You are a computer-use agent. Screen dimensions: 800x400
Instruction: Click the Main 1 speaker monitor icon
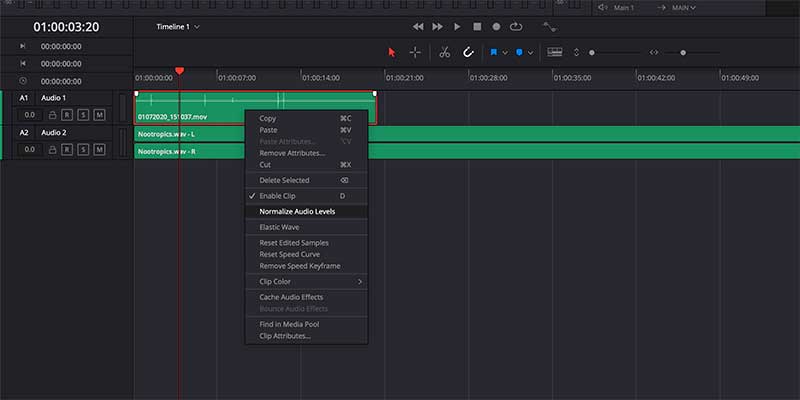(x=603, y=8)
